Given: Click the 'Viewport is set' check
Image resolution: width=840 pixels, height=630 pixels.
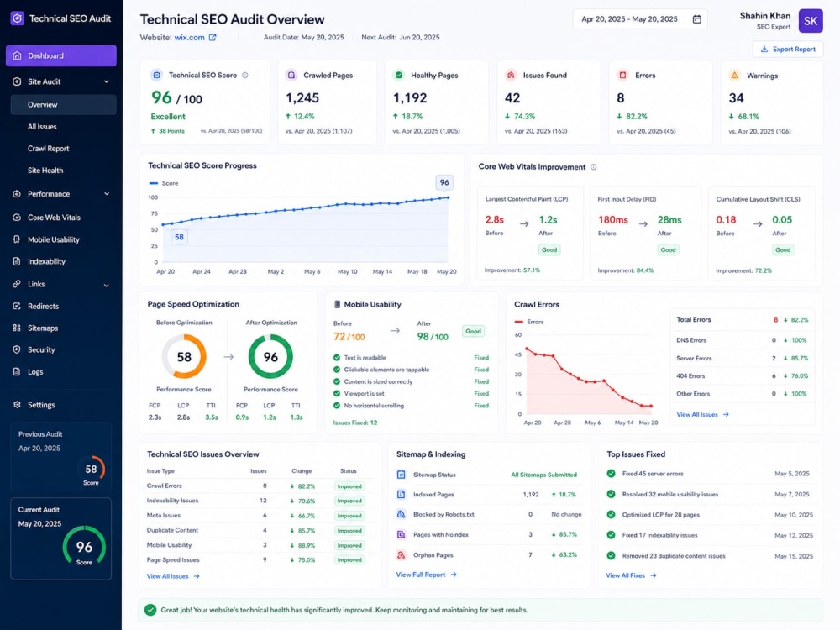Looking at the screenshot, I should tap(337, 394).
